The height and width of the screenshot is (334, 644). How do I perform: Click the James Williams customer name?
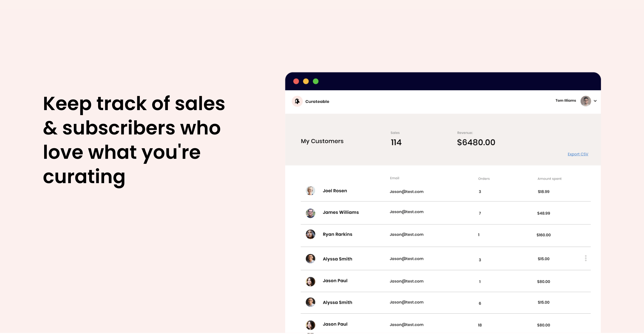coord(341,212)
